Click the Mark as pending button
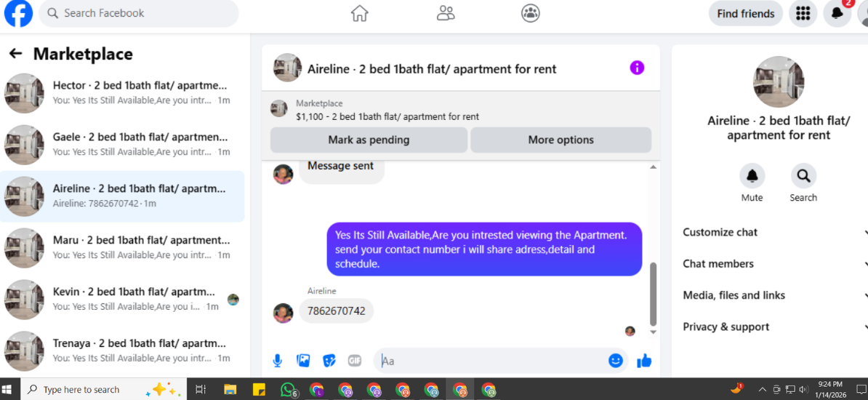Viewport: 868px width, 400px height. (369, 140)
